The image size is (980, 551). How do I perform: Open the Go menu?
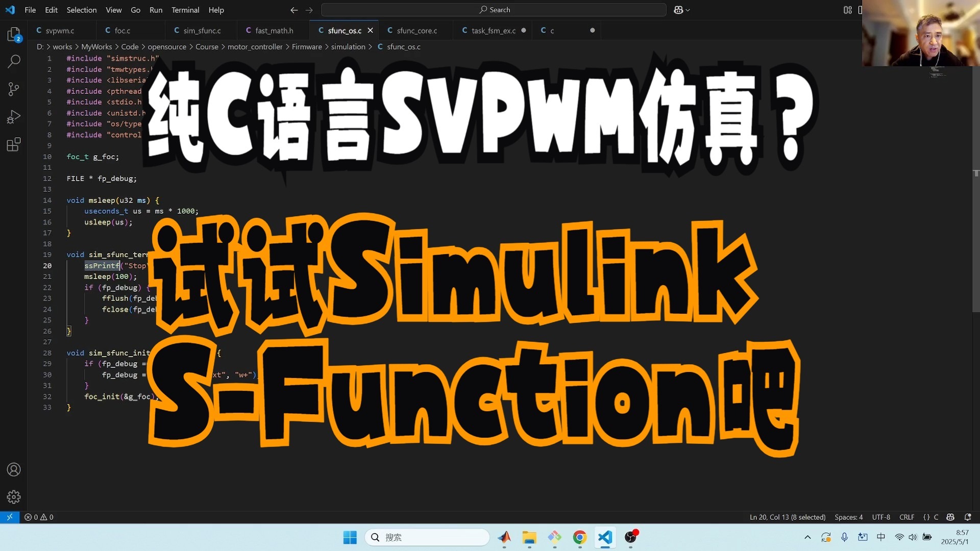coord(135,10)
